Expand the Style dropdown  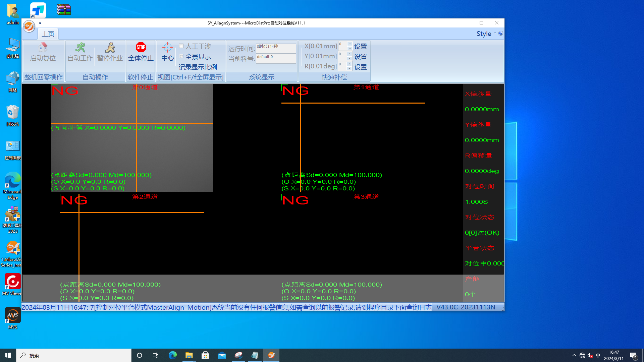click(x=486, y=34)
